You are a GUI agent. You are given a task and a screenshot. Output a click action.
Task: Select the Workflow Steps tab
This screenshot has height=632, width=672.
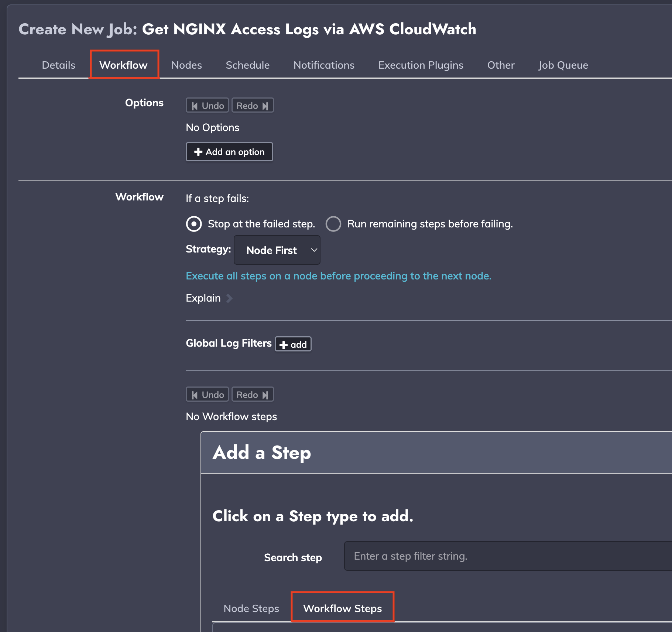(x=342, y=608)
